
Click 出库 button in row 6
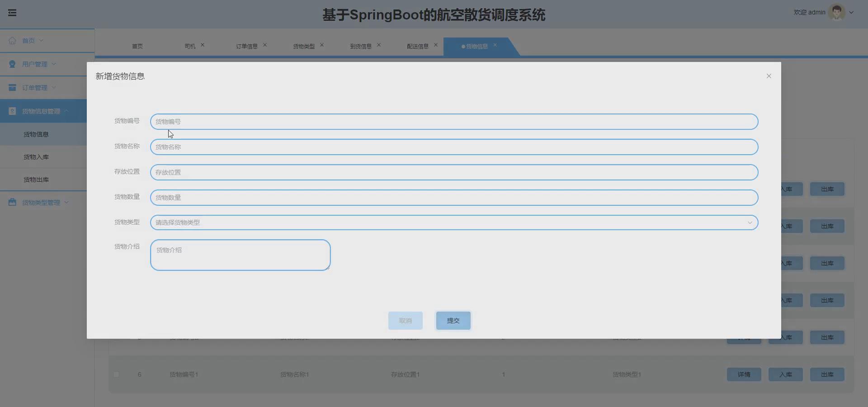827,374
